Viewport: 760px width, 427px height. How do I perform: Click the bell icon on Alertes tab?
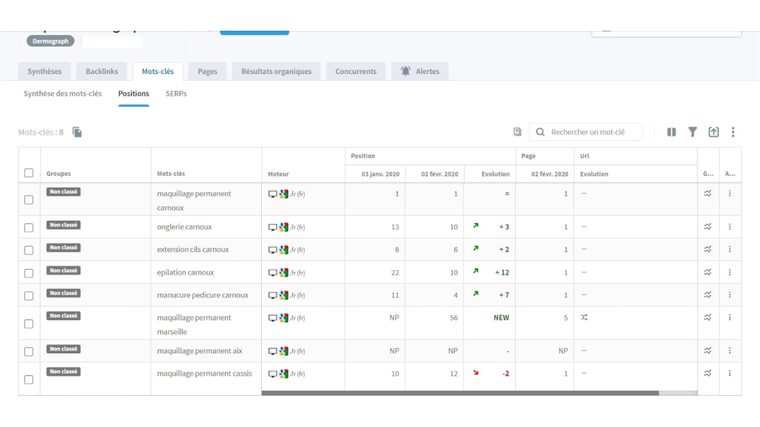tap(405, 71)
